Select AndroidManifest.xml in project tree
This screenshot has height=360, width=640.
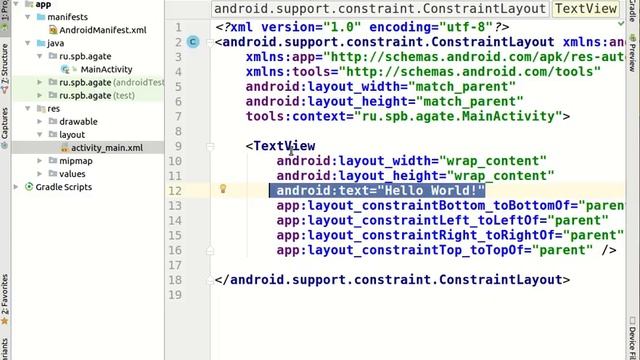coord(103,30)
